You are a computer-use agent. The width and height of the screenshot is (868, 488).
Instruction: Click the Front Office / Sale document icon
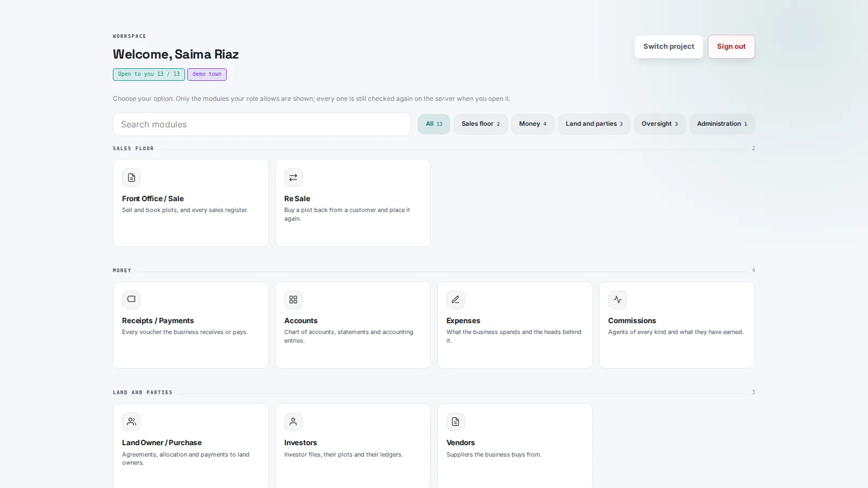131,178
